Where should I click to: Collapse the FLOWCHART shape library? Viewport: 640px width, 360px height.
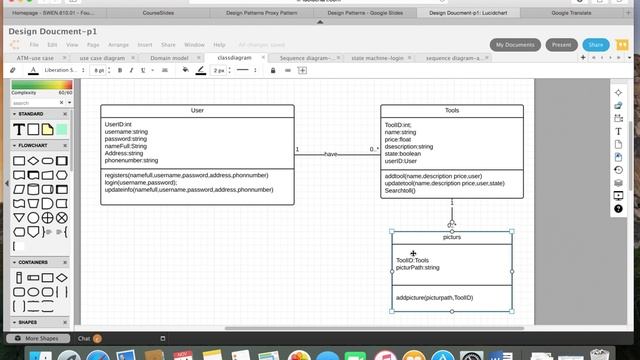[x=15, y=145]
